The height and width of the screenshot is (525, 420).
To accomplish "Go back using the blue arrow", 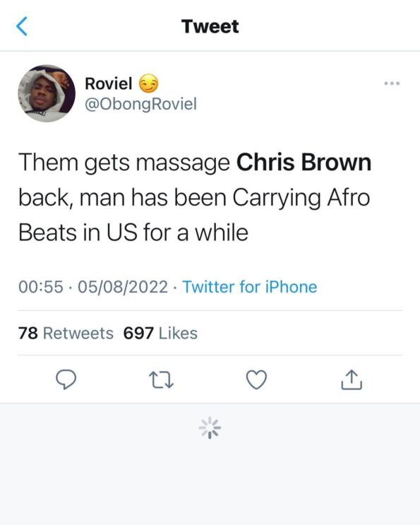I will 22,26.
